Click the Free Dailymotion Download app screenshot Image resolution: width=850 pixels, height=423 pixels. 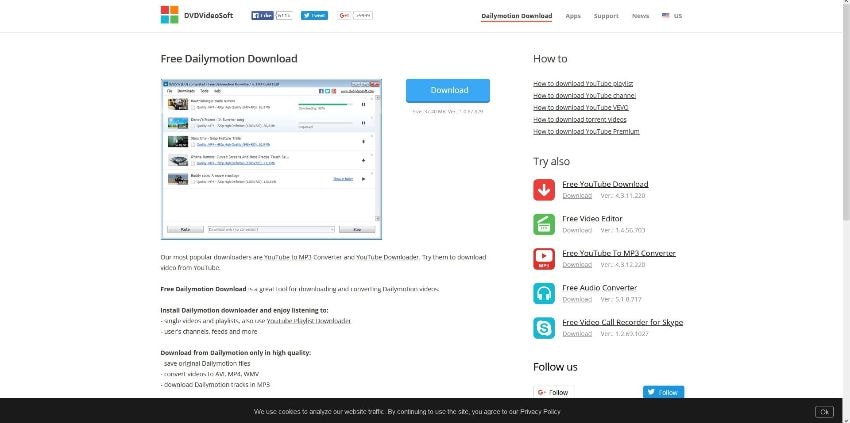click(x=271, y=159)
